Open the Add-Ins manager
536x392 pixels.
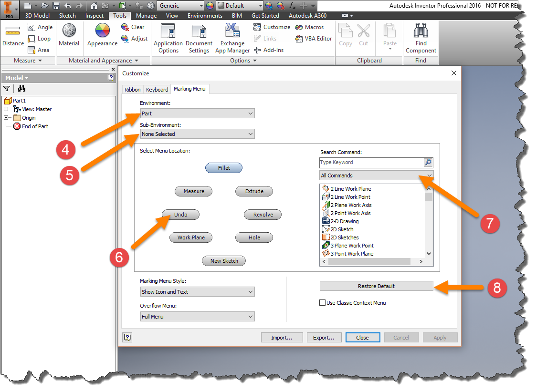(269, 50)
